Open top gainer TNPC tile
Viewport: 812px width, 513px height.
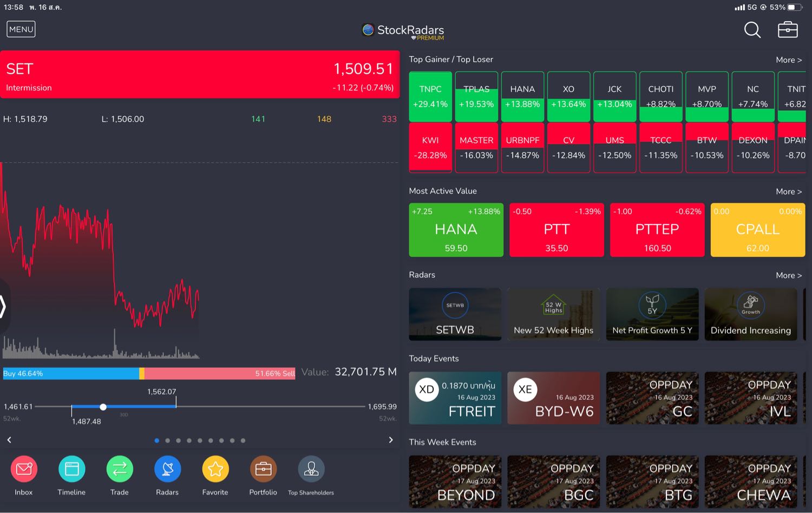[430, 96]
